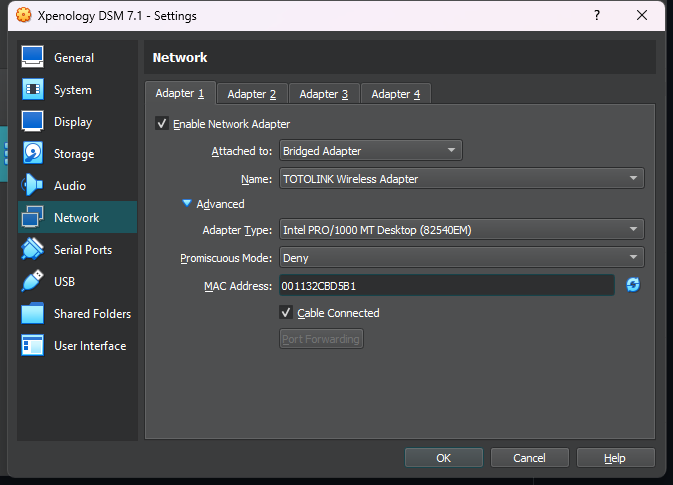Click the OK button
This screenshot has width=673, height=485.
pos(444,458)
